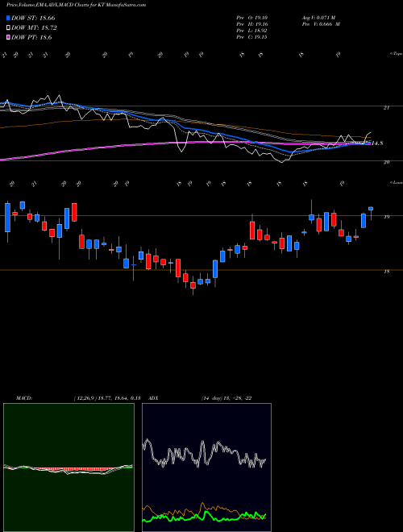Click the 'Pre L: 18.92' value
Screen dimensions: 403x532
click(251, 31)
